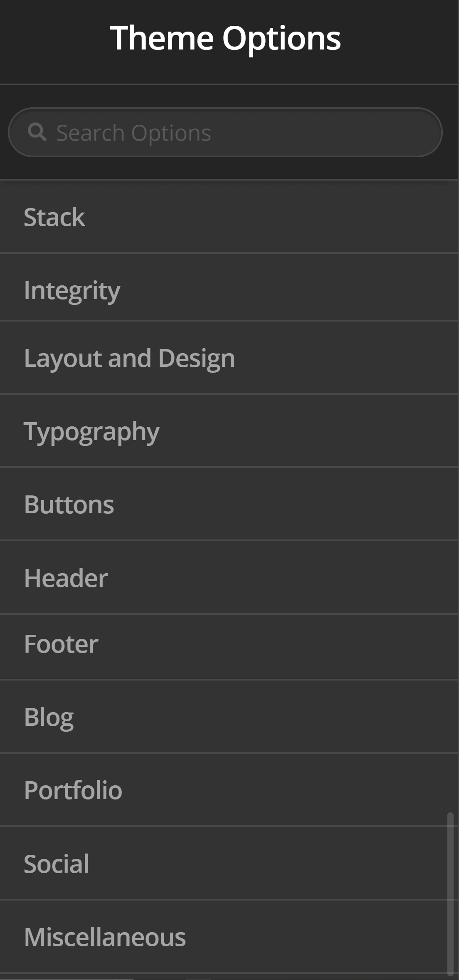Click the magnifying glass search icon
Screen dimensions: 459x980
[38, 132]
